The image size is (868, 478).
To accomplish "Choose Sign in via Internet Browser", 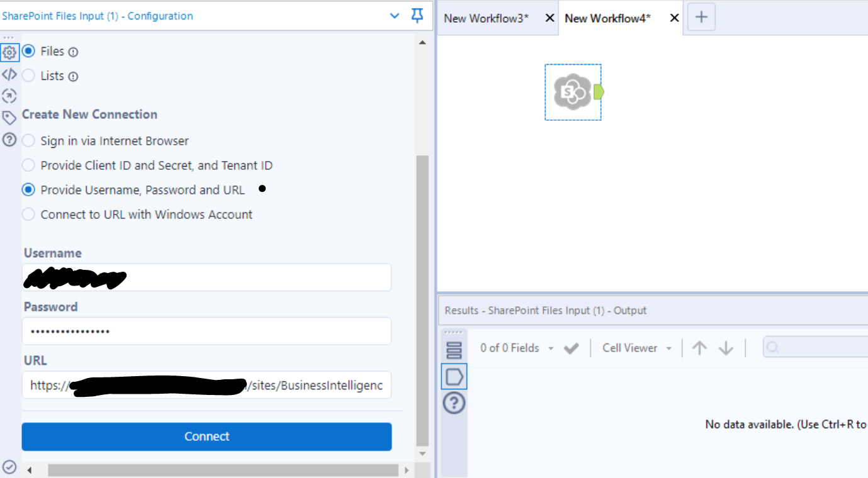I will click(28, 141).
